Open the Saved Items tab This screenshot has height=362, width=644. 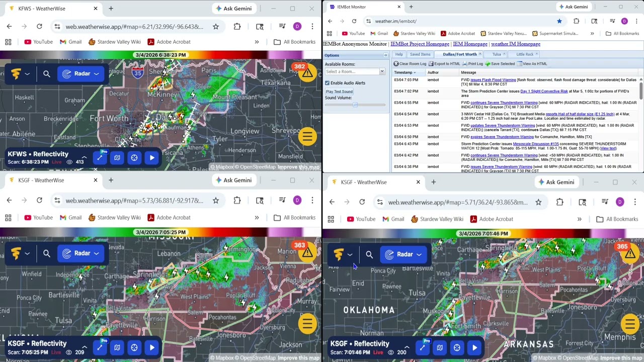coord(420,54)
